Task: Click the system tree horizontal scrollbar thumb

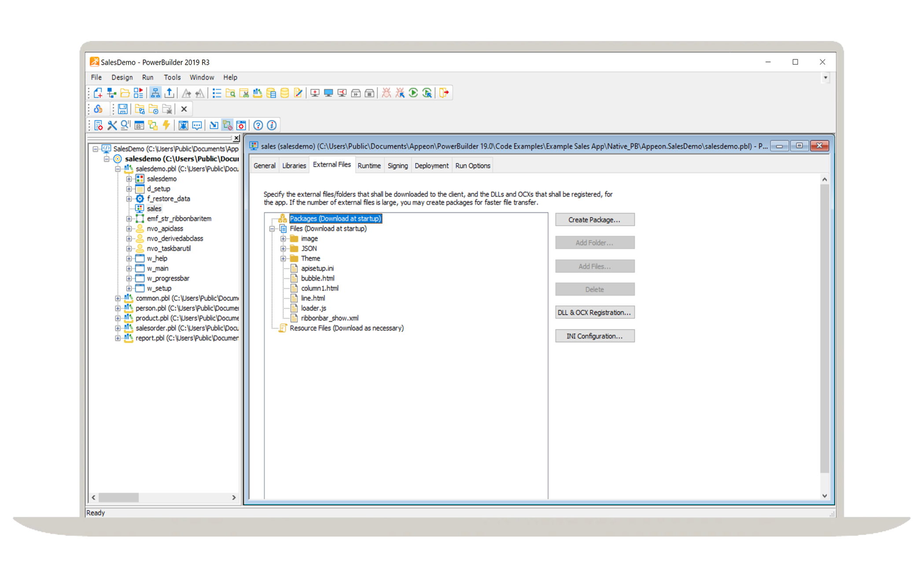Action: click(x=118, y=497)
